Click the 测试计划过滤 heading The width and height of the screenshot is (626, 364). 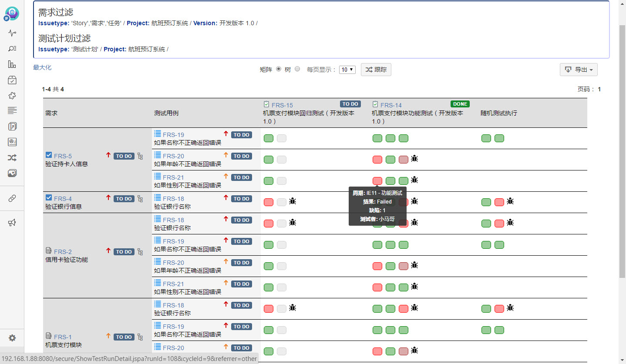(64, 38)
